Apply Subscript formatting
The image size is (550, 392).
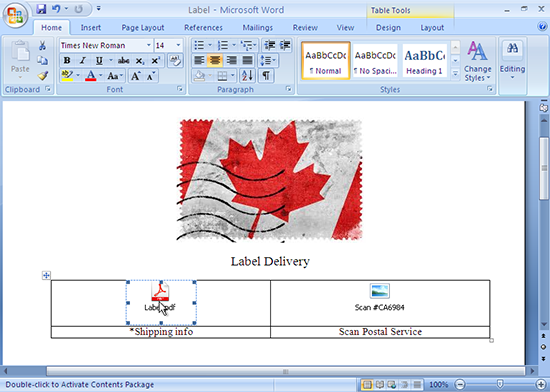[140, 61]
